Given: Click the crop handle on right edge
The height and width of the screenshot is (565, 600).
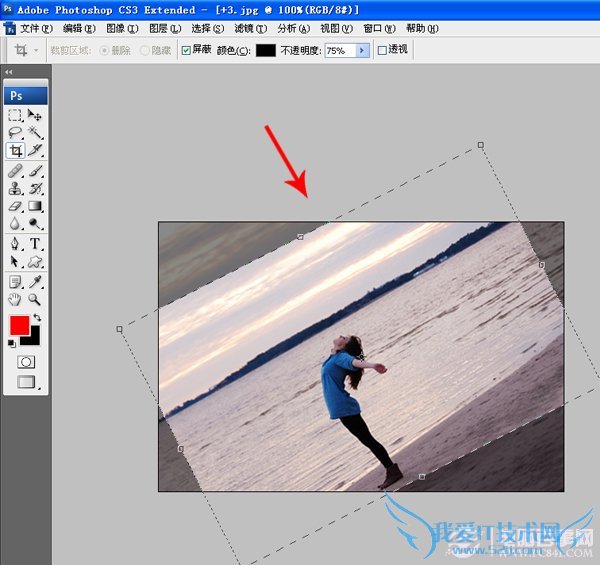Looking at the screenshot, I should (542, 265).
